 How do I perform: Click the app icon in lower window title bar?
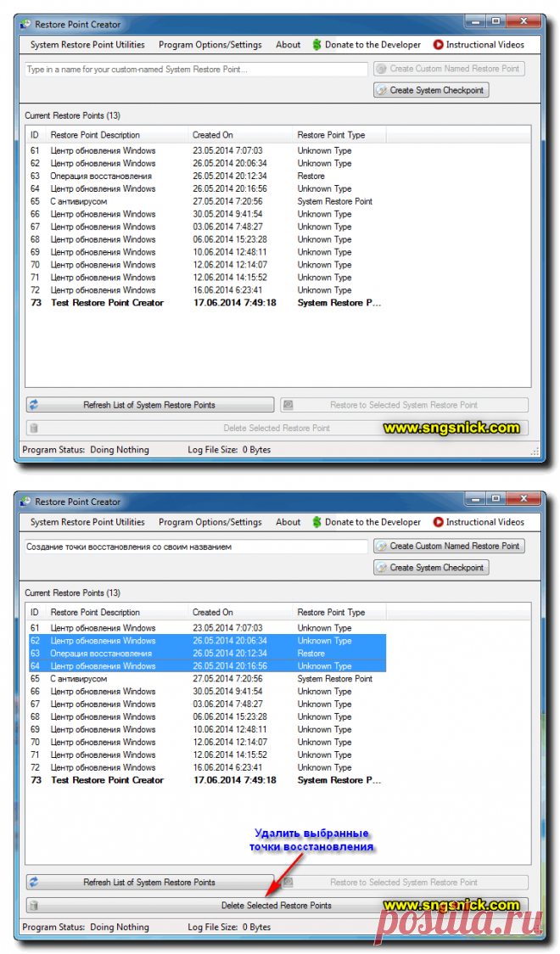(x=25, y=502)
